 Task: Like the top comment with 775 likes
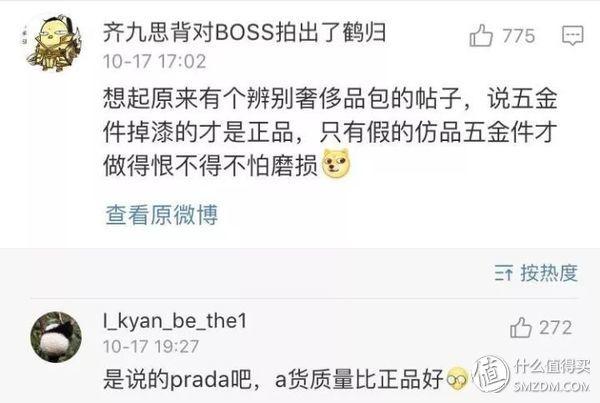click(x=481, y=36)
